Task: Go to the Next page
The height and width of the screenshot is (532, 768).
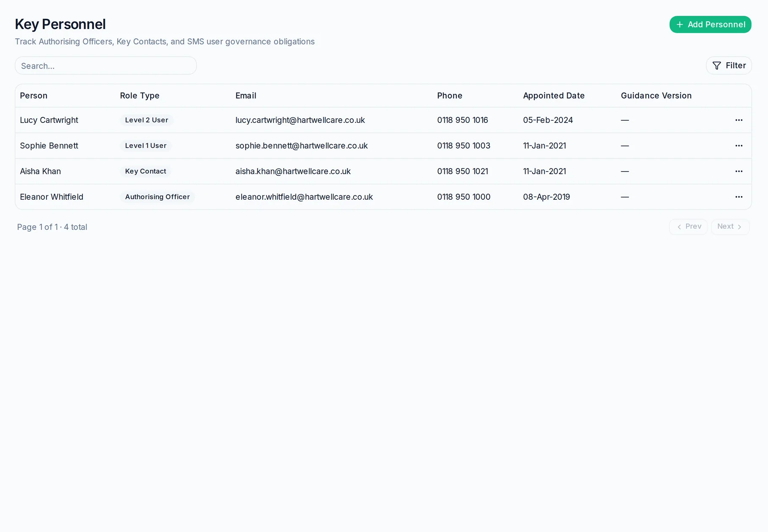Action: coord(730,227)
